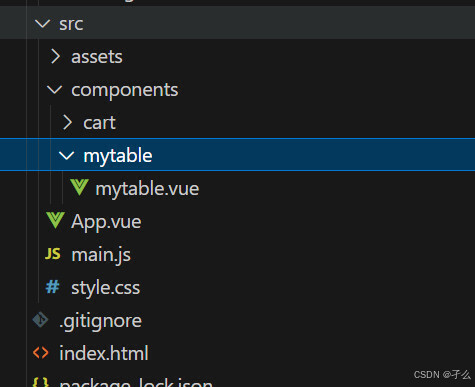Open the style.css file
This screenshot has height=387, width=475.
point(105,288)
